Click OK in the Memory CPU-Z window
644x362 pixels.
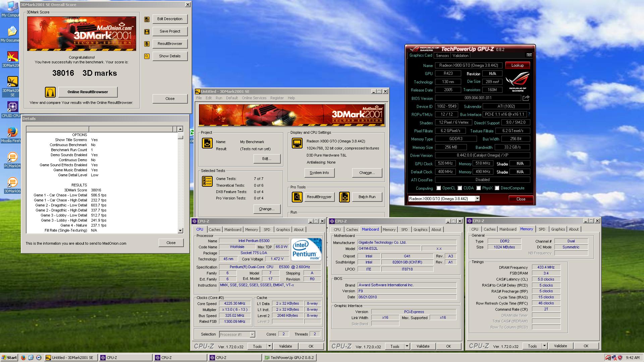click(x=586, y=346)
